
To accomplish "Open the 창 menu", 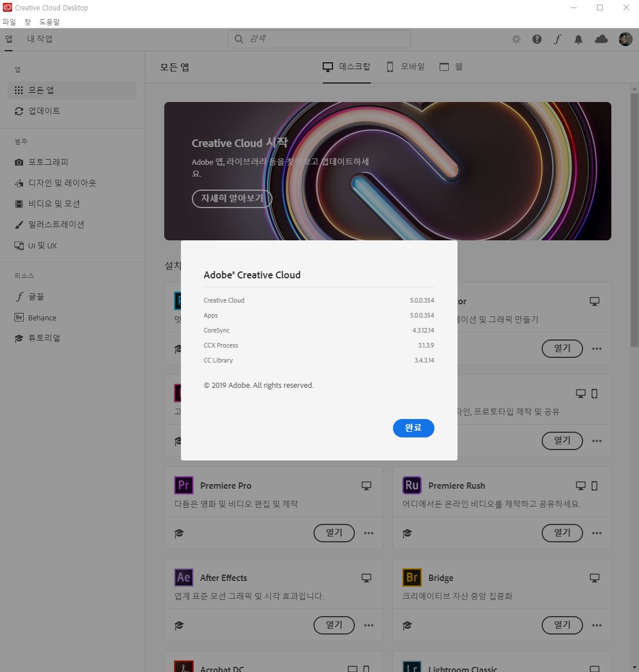I will pyautogui.click(x=28, y=22).
